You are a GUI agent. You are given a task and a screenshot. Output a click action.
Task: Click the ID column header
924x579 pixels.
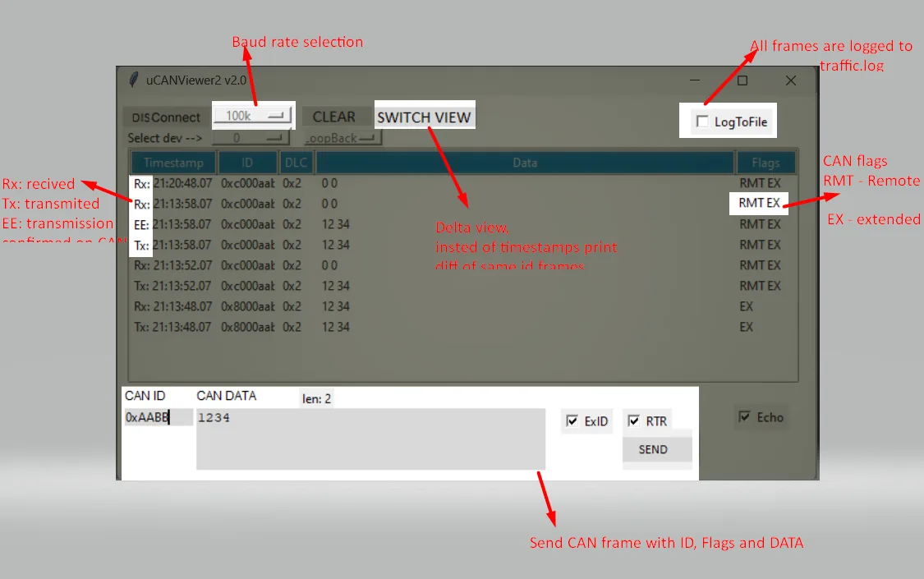247,163
